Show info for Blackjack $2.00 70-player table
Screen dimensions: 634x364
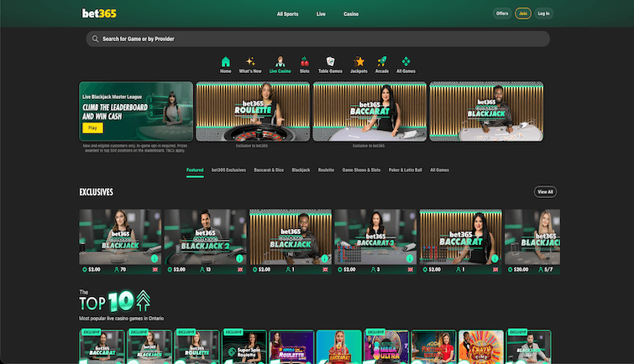[x=155, y=258]
